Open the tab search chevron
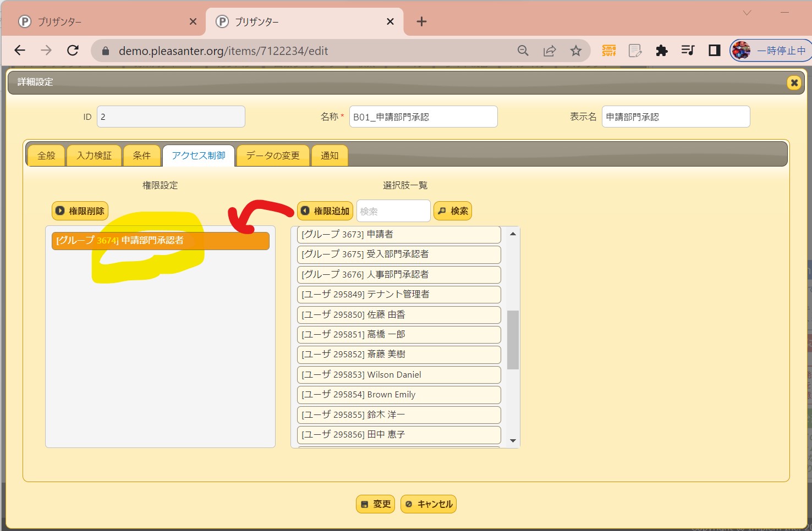 747,13
